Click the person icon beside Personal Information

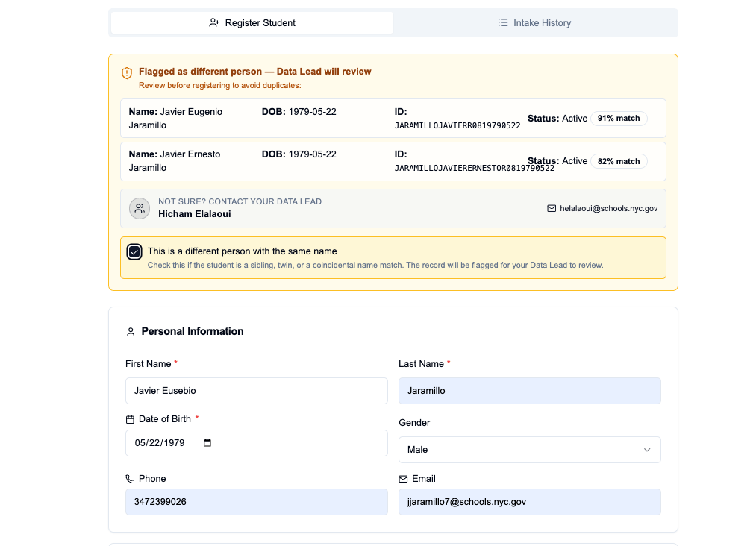pos(131,332)
